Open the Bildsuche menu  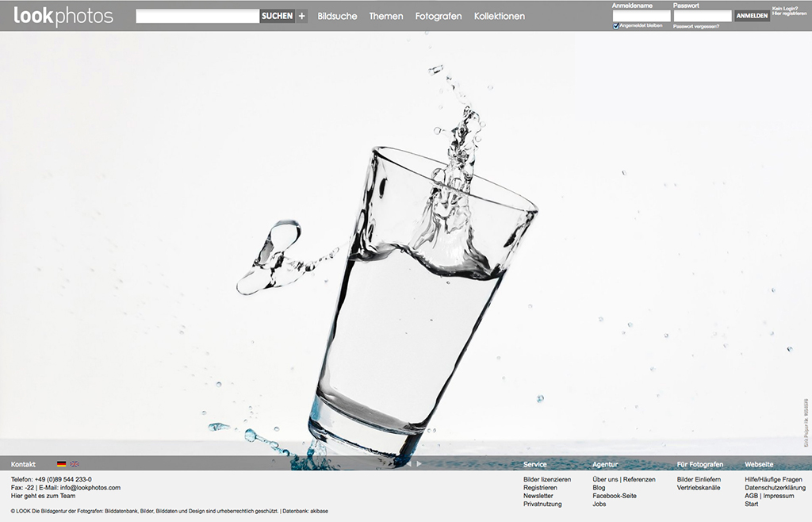(337, 16)
